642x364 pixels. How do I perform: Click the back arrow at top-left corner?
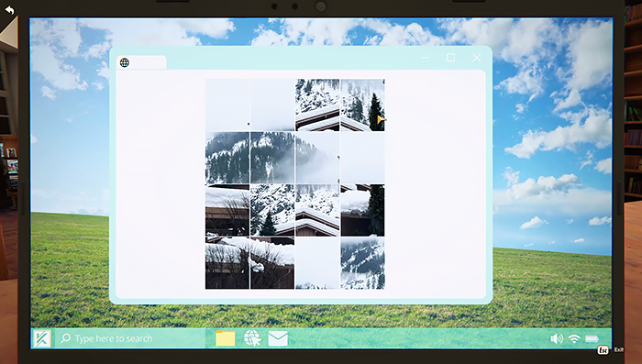9,10
